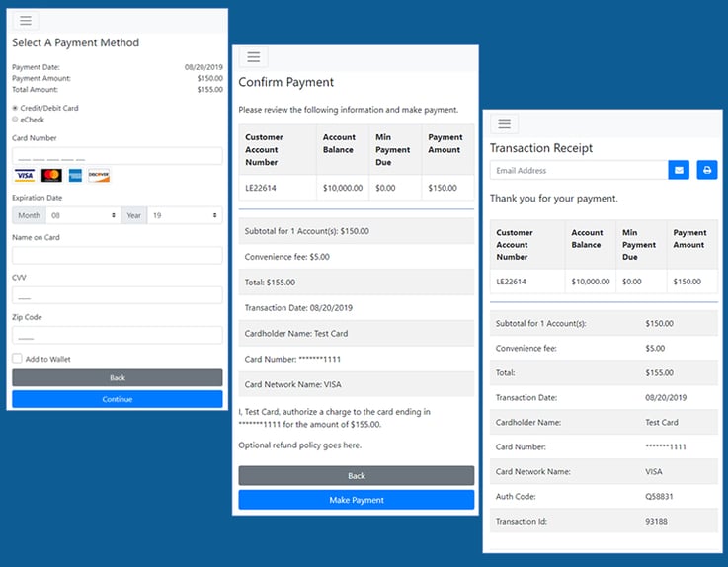
Task: Click Card Network Name: VISA row on Confirm Payment
Action: point(357,384)
